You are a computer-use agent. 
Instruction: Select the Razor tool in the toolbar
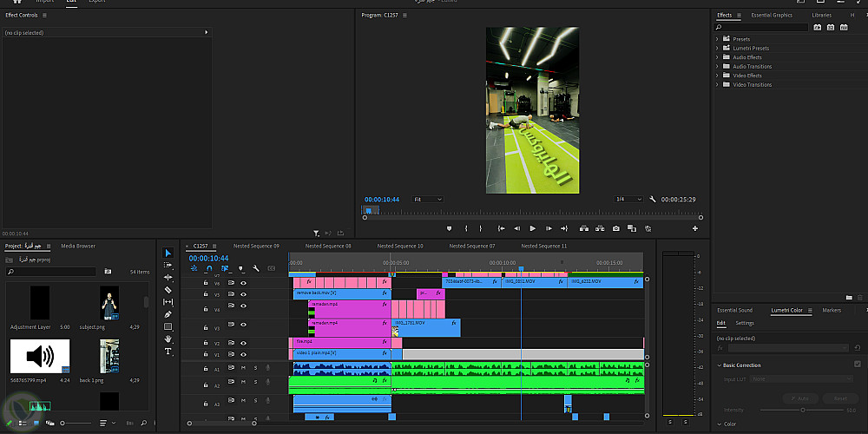coord(168,290)
